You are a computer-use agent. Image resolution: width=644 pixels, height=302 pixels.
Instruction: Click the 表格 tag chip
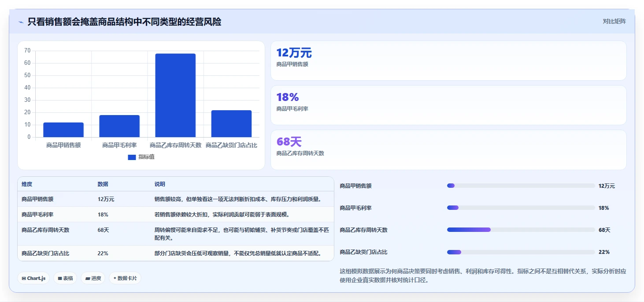pyautogui.click(x=65, y=278)
